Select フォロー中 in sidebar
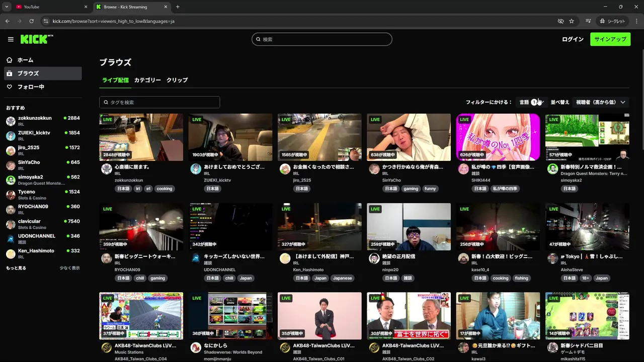The image size is (644, 362). 43,87
